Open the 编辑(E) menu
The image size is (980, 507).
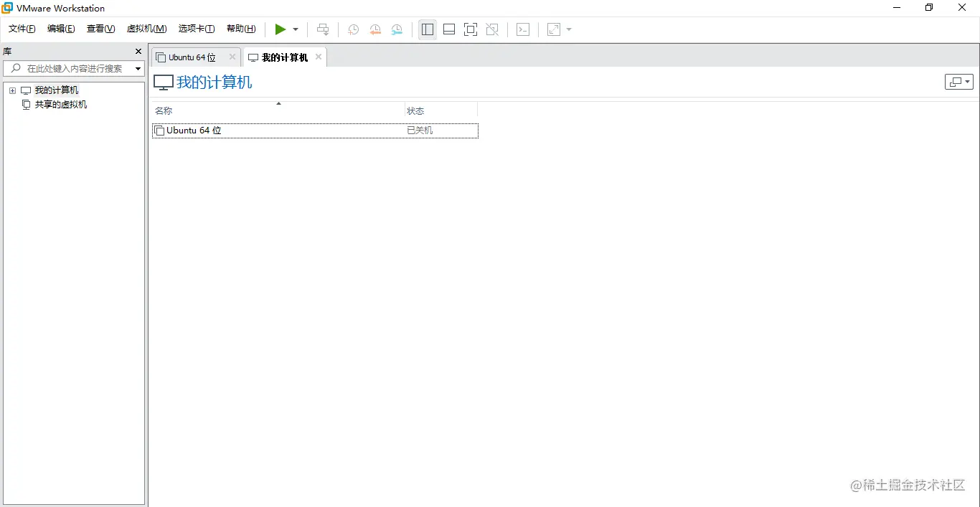(61, 29)
